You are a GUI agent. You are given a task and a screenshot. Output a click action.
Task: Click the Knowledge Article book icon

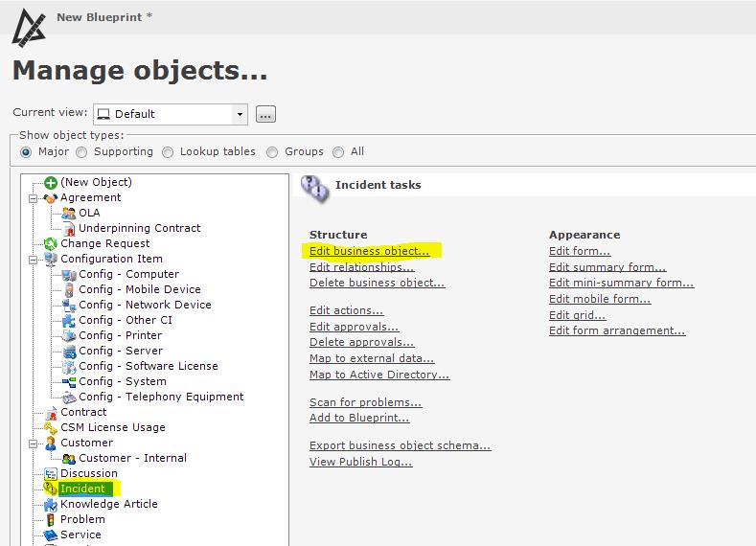(x=51, y=504)
